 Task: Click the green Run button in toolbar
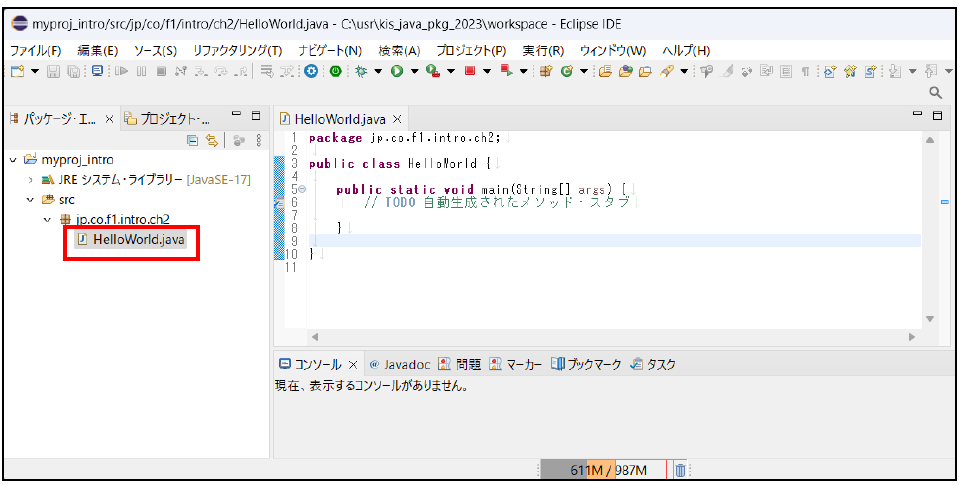pyautogui.click(x=397, y=71)
